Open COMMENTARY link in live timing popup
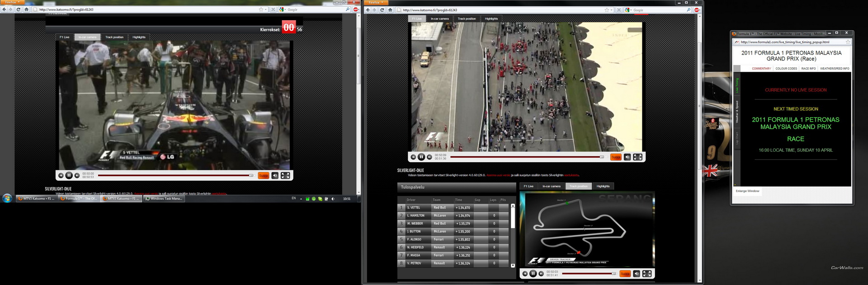The image size is (868, 285). [x=761, y=69]
